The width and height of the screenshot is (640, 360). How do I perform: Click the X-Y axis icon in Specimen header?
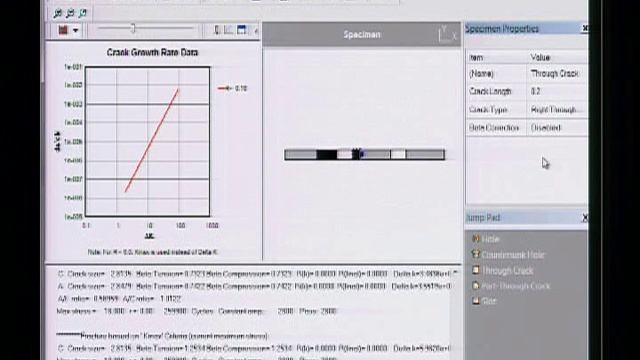pyautogui.click(x=447, y=34)
